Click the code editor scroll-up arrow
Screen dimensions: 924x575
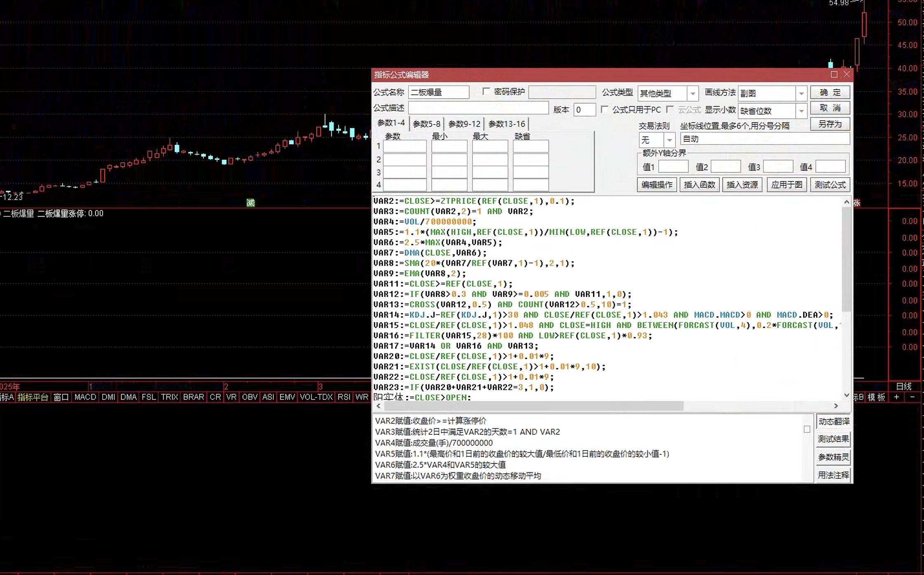847,202
